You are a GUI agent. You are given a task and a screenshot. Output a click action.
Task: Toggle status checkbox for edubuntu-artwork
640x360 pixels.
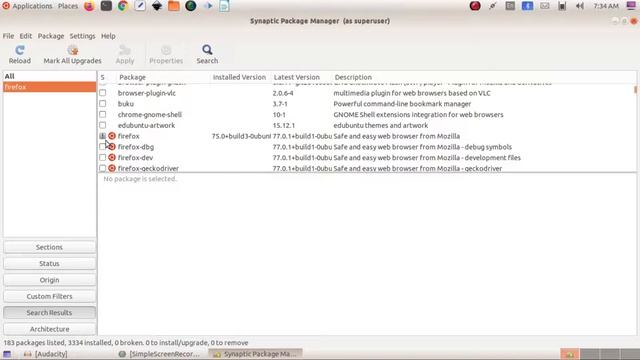(102, 125)
